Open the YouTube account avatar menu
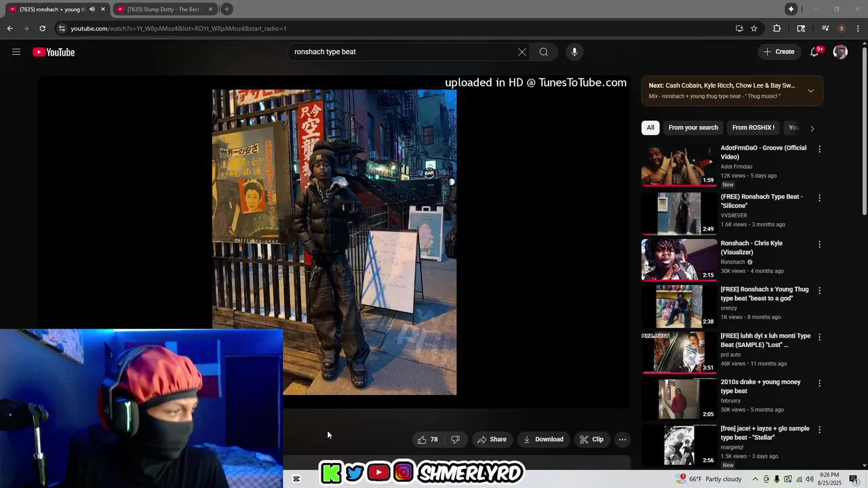Image resolution: width=868 pixels, height=488 pixels. coord(840,52)
